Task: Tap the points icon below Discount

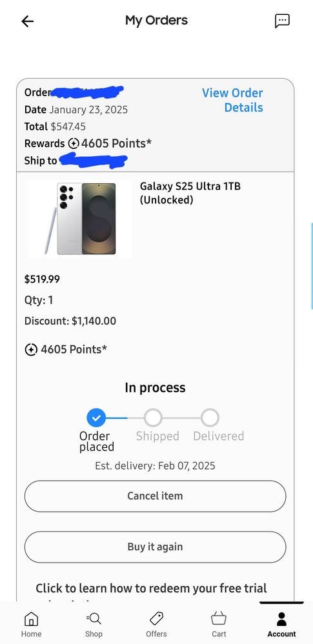Action: coord(31,350)
